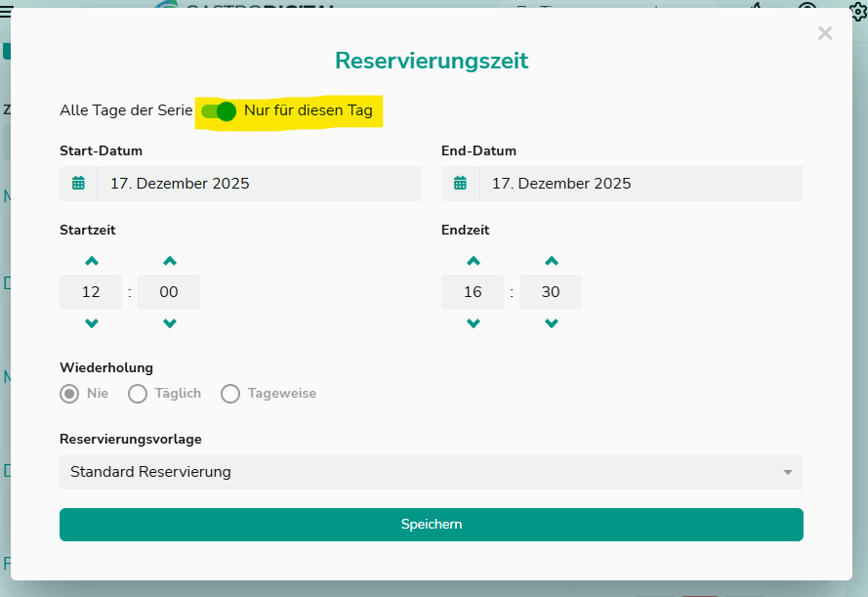
Task: Click the Endzeit hour field showing 16
Action: [473, 292]
